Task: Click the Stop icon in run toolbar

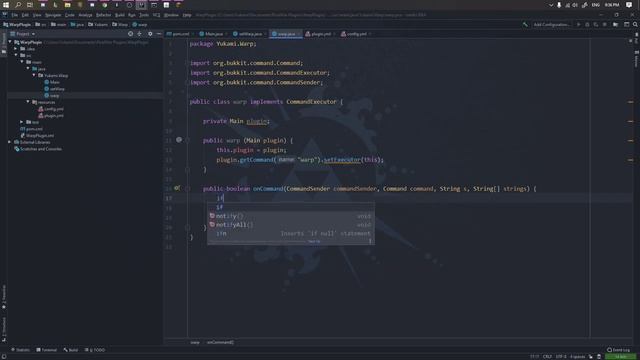Action: click(x=604, y=24)
